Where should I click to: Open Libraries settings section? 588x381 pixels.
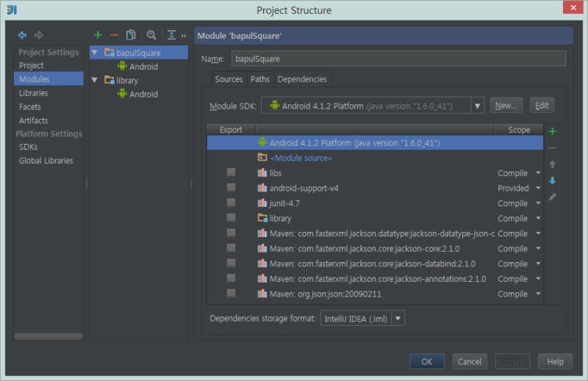pyautogui.click(x=34, y=92)
